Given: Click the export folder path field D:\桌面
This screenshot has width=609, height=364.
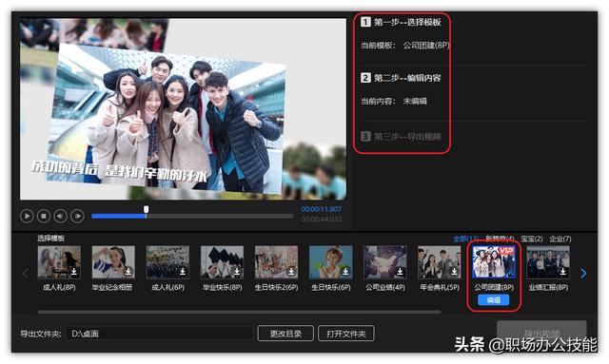Looking at the screenshot, I should click(x=160, y=334).
